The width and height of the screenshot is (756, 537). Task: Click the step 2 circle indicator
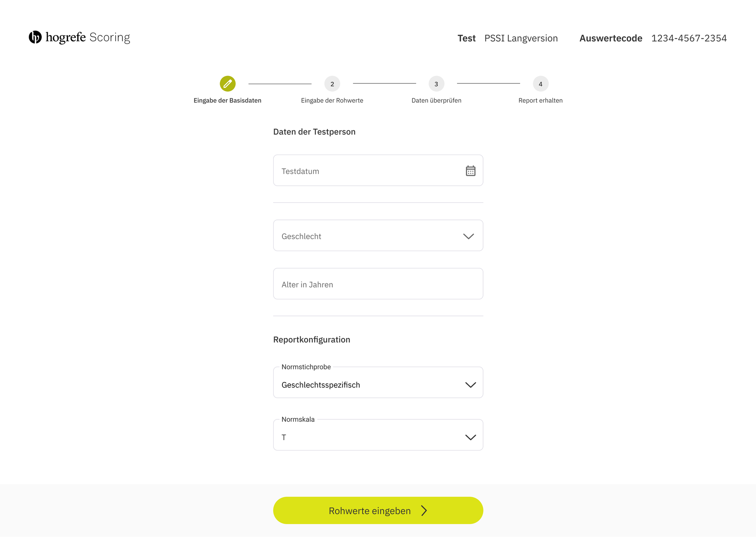[x=332, y=84]
